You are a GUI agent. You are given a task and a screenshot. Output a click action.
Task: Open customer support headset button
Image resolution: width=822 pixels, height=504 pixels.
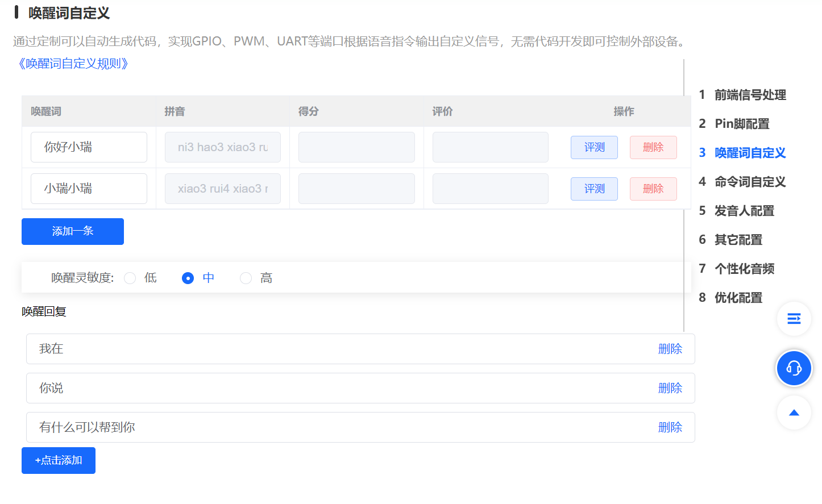pos(794,368)
